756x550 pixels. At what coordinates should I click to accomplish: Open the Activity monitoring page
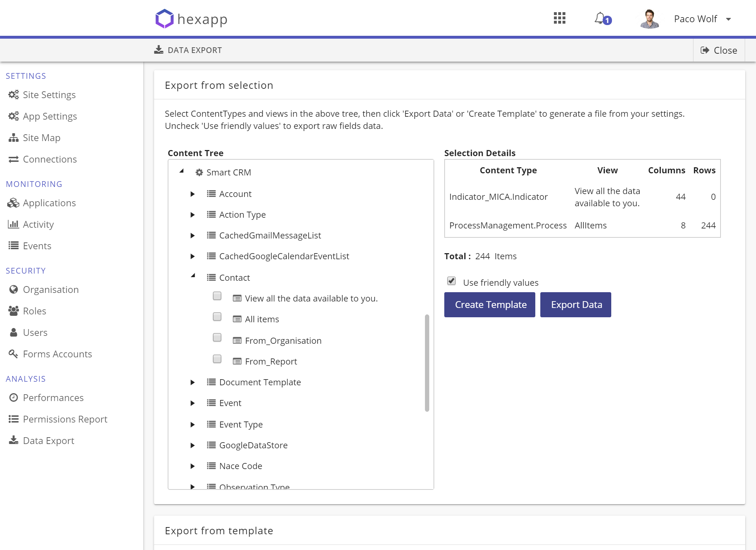click(x=38, y=225)
